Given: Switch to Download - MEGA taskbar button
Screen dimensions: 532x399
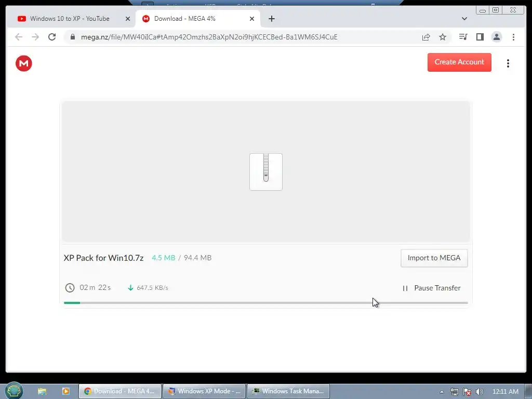Looking at the screenshot, I should point(120,391).
